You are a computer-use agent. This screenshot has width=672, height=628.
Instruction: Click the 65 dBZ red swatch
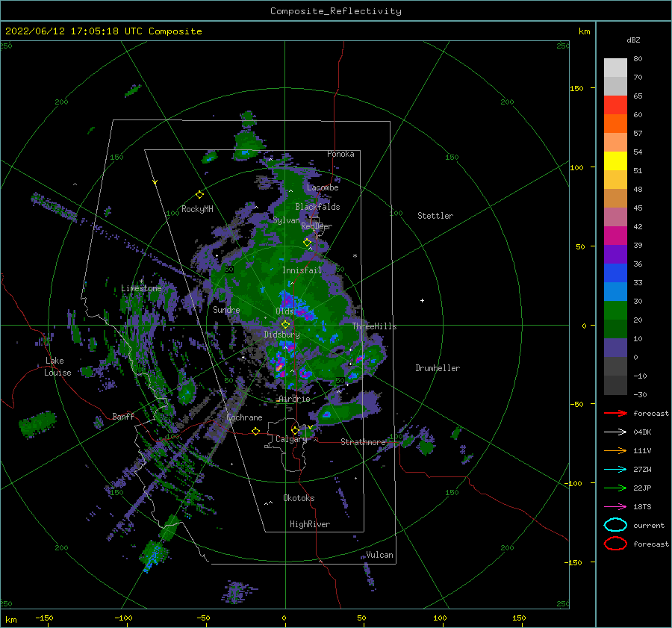pyautogui.click(x=615, y=105)
